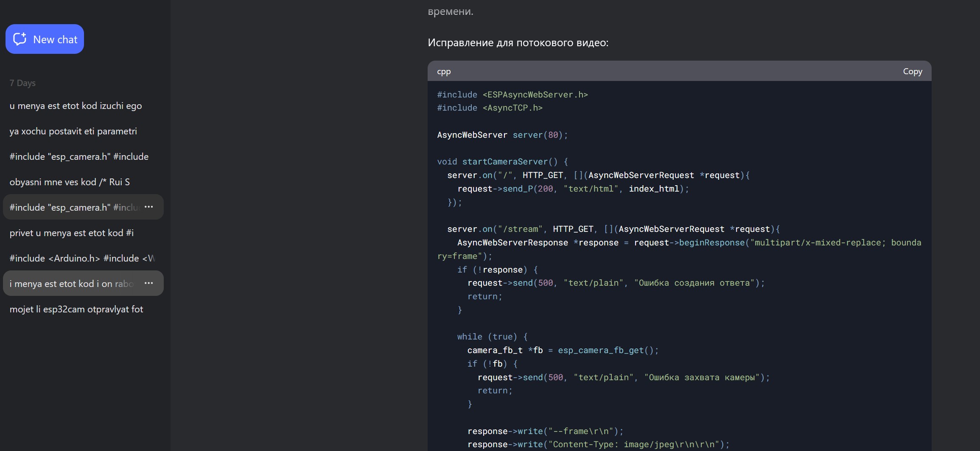Viewport: 980px width, 451px height.
Task: Click code line 'while (true) {'
Action: pyautogui.click(x=493, y=337)
